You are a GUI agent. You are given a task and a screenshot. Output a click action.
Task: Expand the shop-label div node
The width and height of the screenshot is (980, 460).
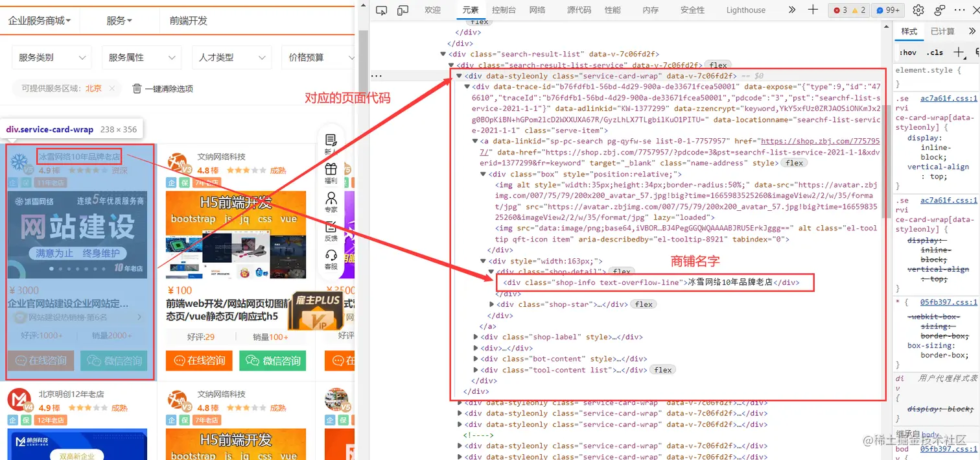pos(476,337)
